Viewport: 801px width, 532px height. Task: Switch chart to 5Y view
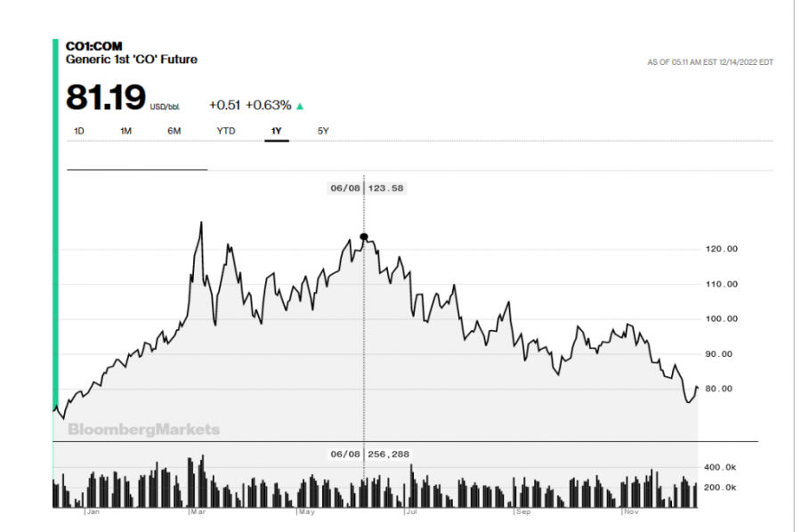(x=323, y=131)
